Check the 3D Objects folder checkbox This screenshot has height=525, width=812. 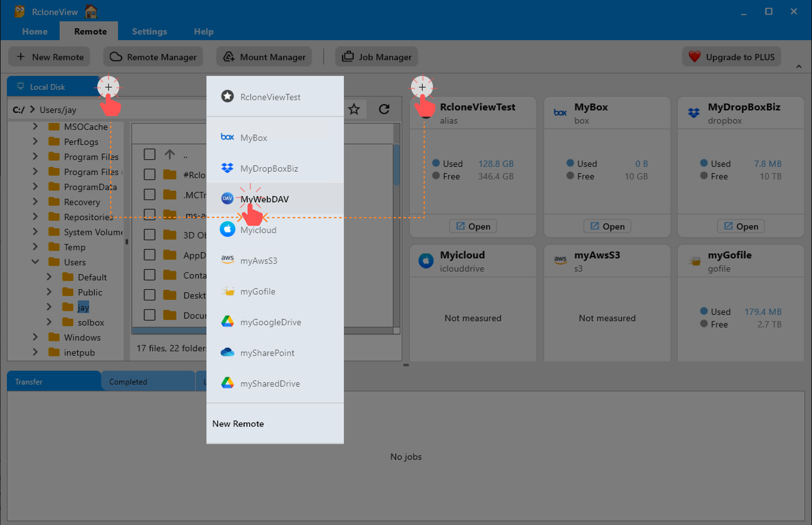pyautogui.click(x=149, y=235)
